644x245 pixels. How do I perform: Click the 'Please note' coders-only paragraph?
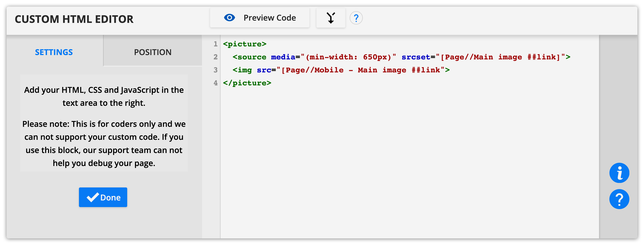[x=104, y=144]
